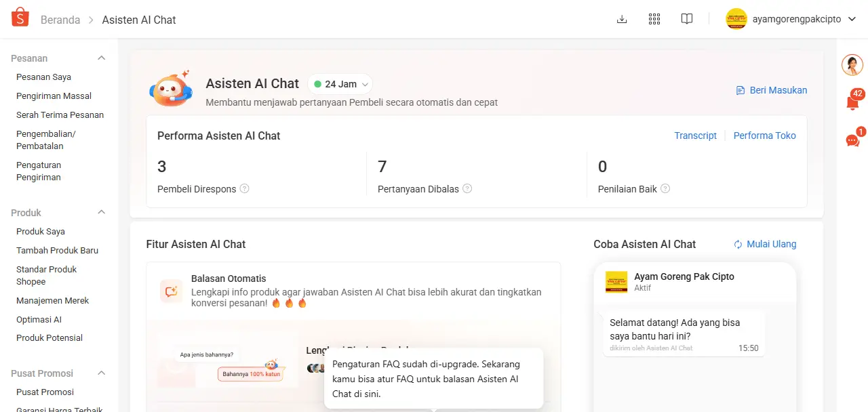Click the Coba Asisten AI Chat heading
The width and height of the screenshot is (868, 412).
tap(645, 244)
